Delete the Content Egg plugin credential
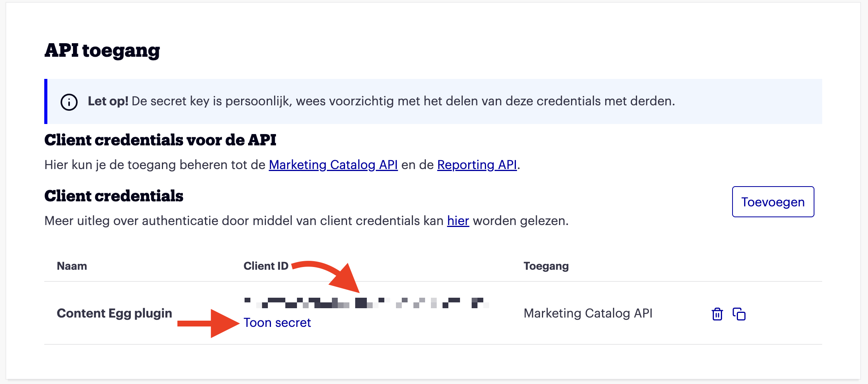 pyautogui.click(x=717, y=314)
